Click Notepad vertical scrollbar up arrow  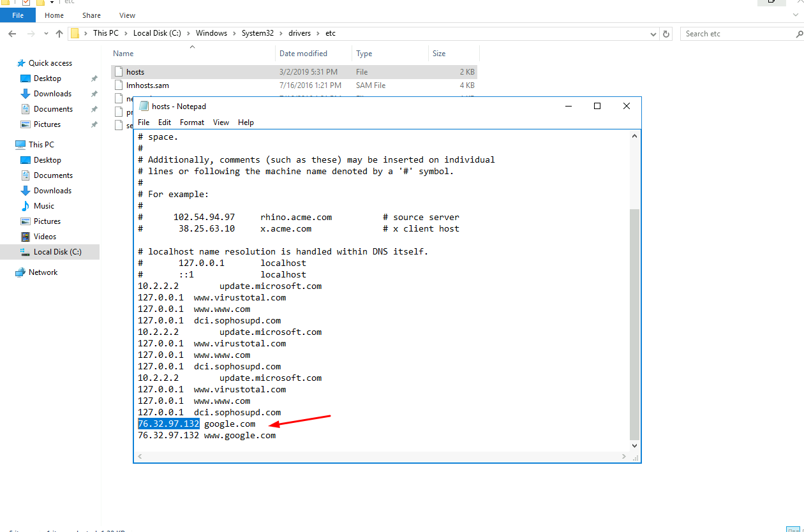click(x=634, y=136)
